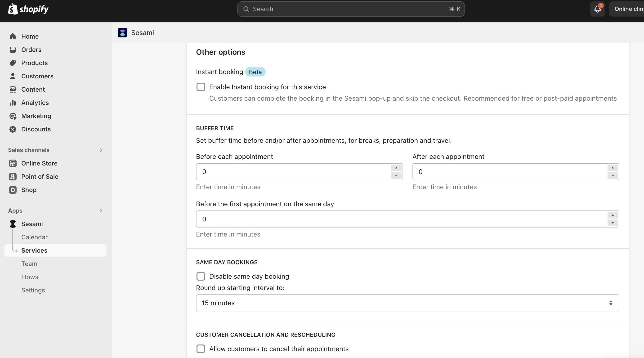
Task: Open the round up interval dropdown
Action: pos(407,303)
